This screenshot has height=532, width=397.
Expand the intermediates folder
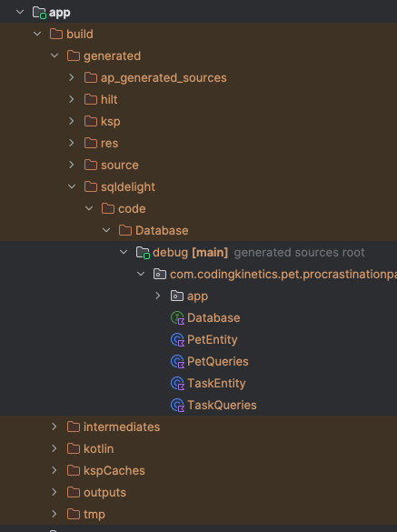55,427
